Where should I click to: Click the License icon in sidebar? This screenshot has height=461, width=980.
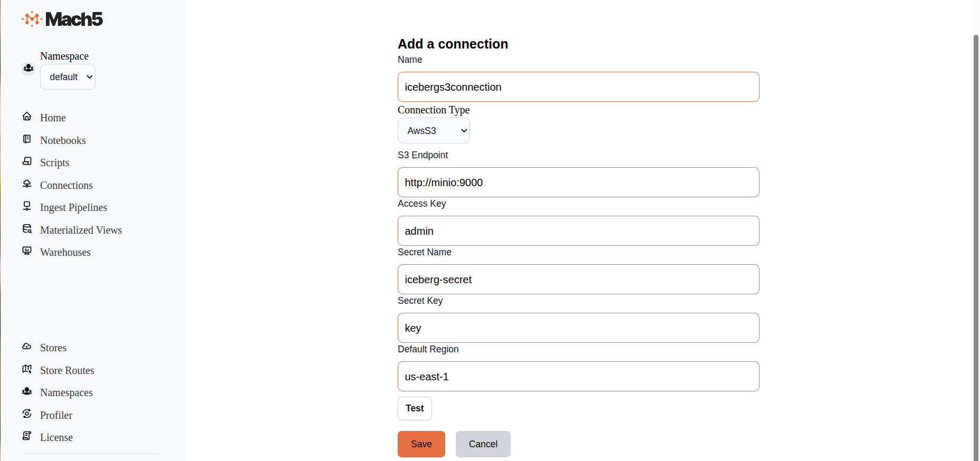27,436
